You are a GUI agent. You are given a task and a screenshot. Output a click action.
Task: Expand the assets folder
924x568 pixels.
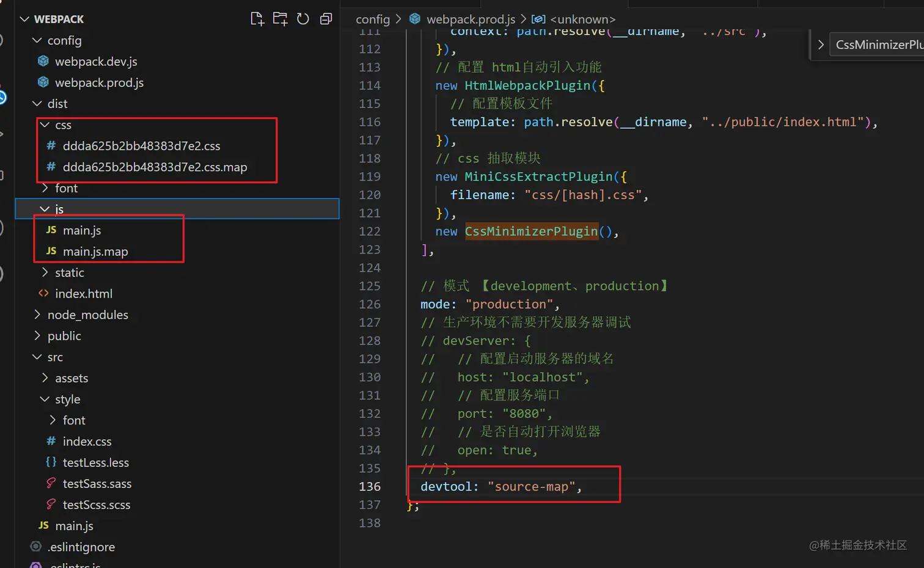[x=45, y=378]
